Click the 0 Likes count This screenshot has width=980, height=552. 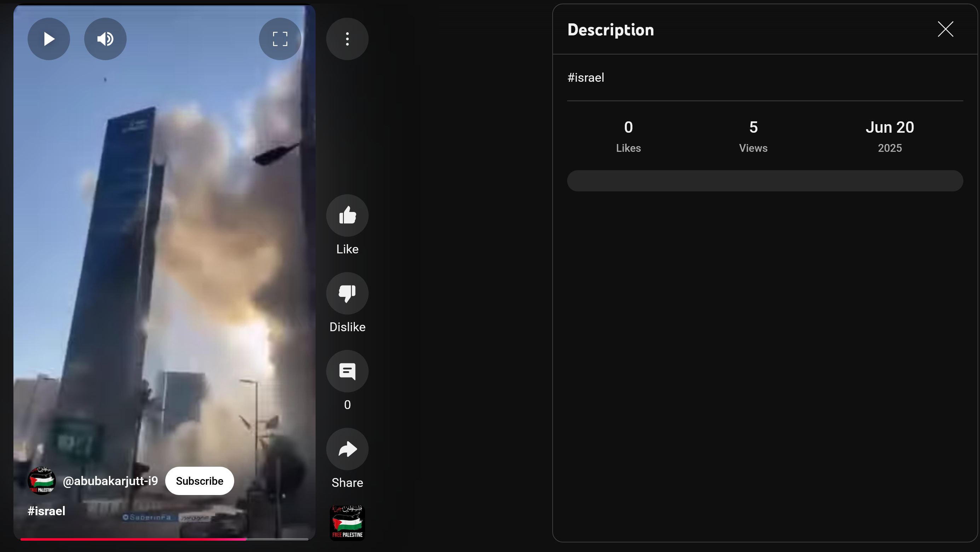[x=628, y=136]
